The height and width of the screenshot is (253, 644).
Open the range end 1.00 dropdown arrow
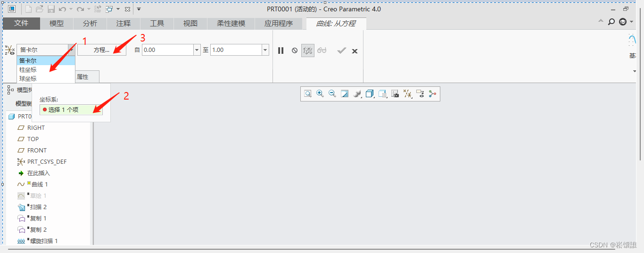pos(265,50)
